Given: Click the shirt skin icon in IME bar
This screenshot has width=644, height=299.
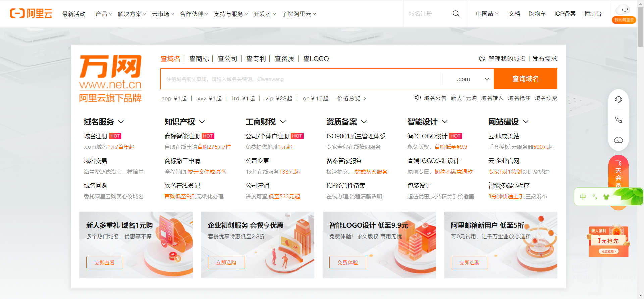Looking at the screenshot, I should click(x=606, y=197).
